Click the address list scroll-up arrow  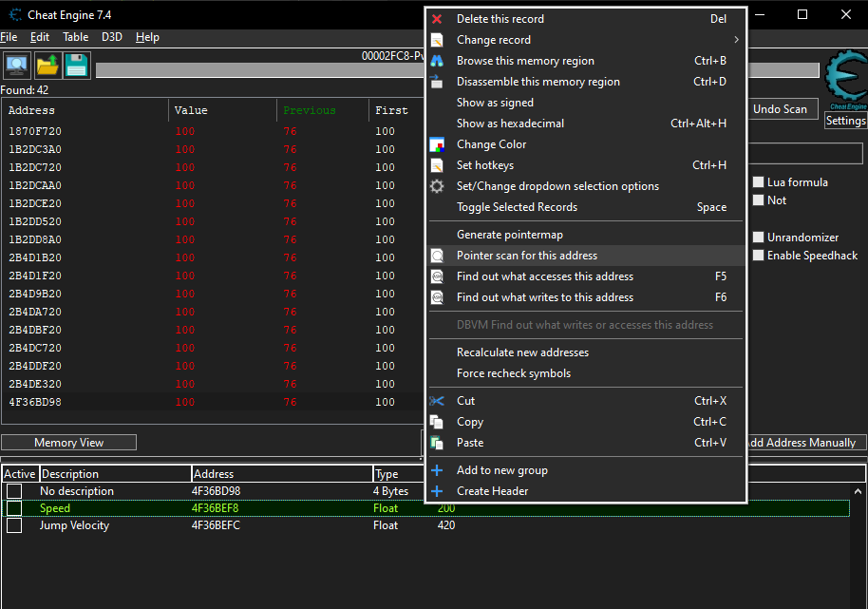coord(858,491)
